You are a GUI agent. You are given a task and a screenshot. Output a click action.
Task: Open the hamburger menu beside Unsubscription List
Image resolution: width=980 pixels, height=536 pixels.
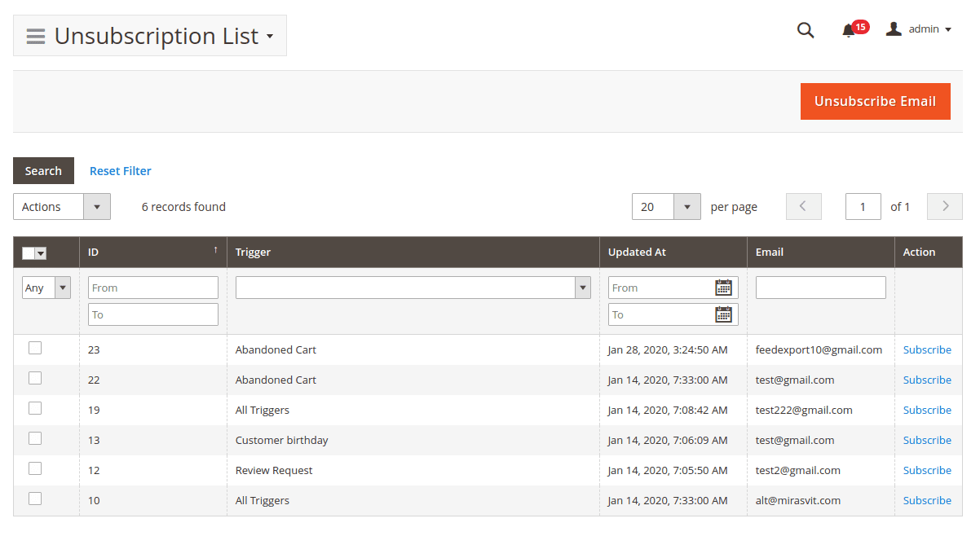click(35, 36)
